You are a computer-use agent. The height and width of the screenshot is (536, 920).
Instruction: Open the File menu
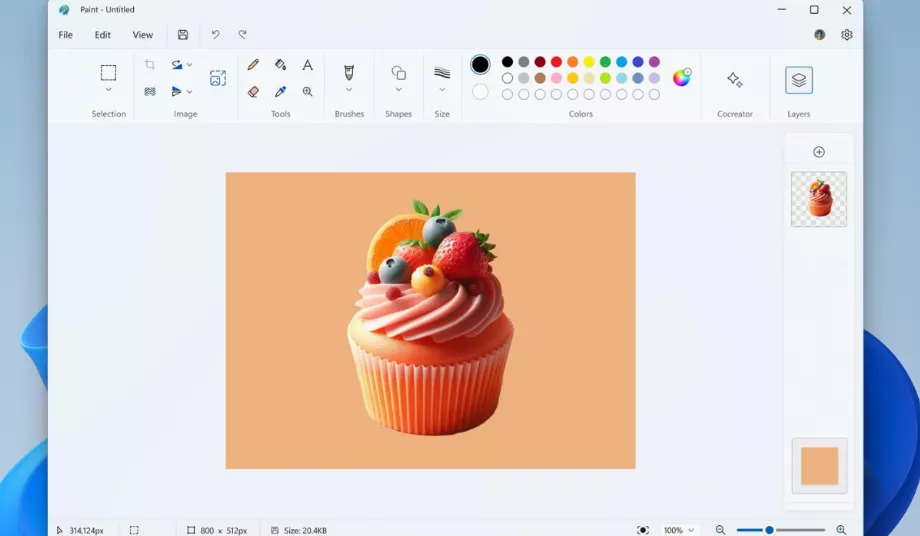point(66,35)
